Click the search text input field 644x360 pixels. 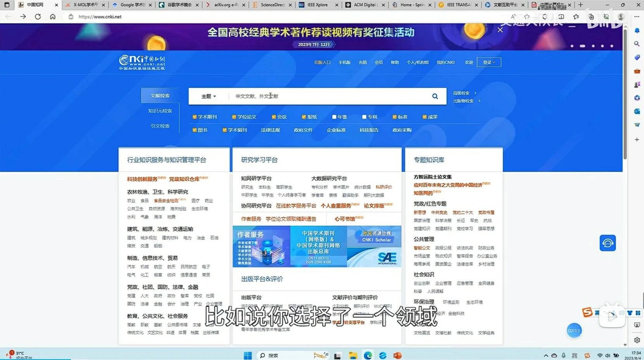330,96
